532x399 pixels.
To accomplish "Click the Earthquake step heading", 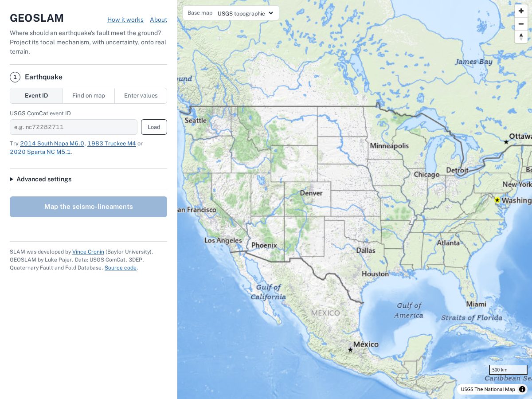I will (43, 77).
